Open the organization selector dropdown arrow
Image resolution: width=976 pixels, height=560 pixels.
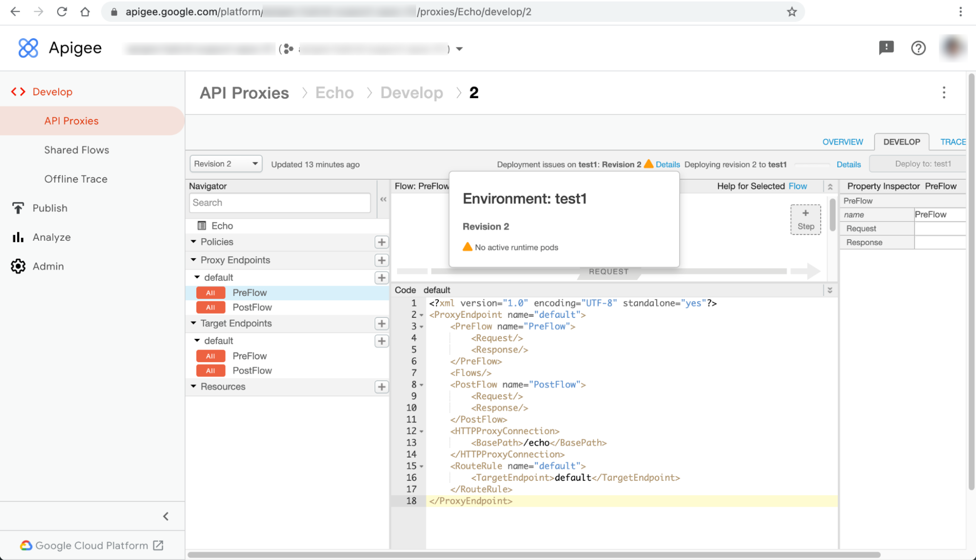click(459, 49)
